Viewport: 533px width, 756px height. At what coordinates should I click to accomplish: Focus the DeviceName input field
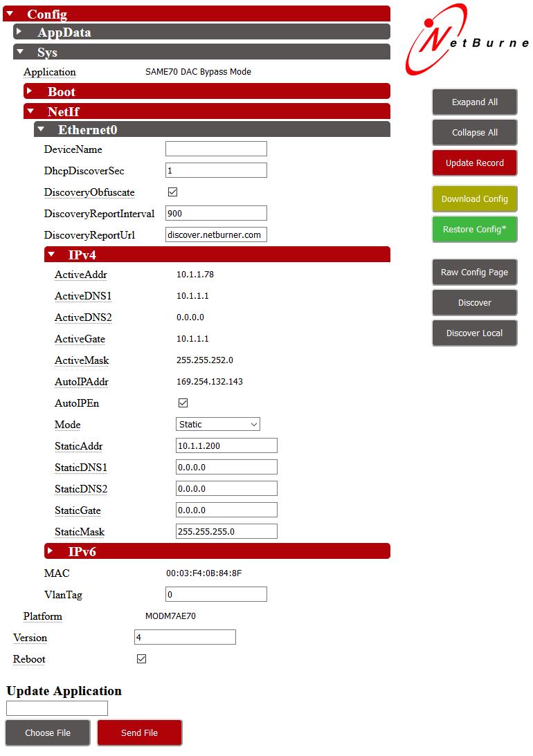(x=216, y=149)
